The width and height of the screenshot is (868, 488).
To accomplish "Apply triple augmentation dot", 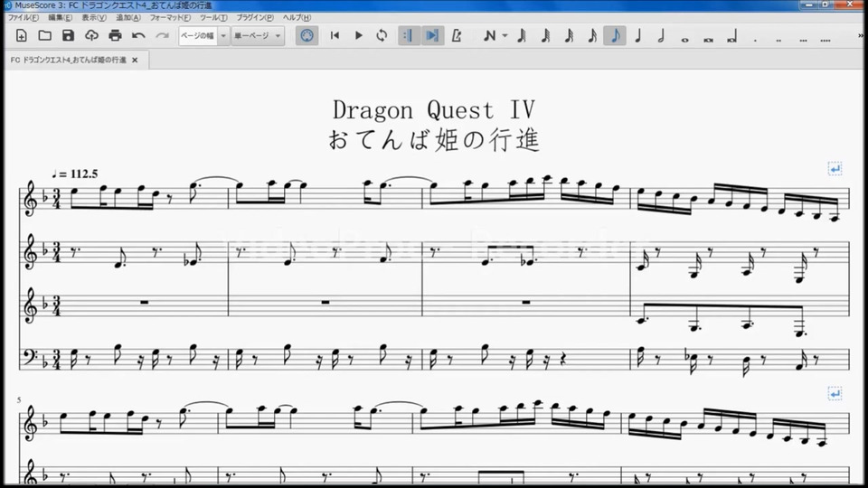I will coord(803,39).
